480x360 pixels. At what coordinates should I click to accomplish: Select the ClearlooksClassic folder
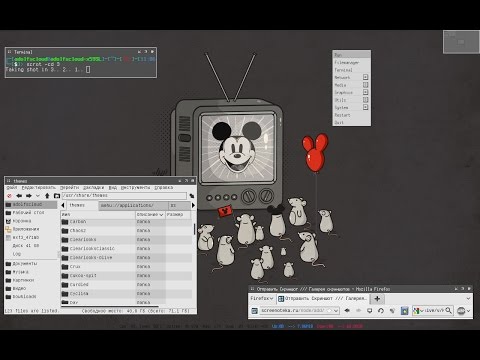click(x=92, y=249)
